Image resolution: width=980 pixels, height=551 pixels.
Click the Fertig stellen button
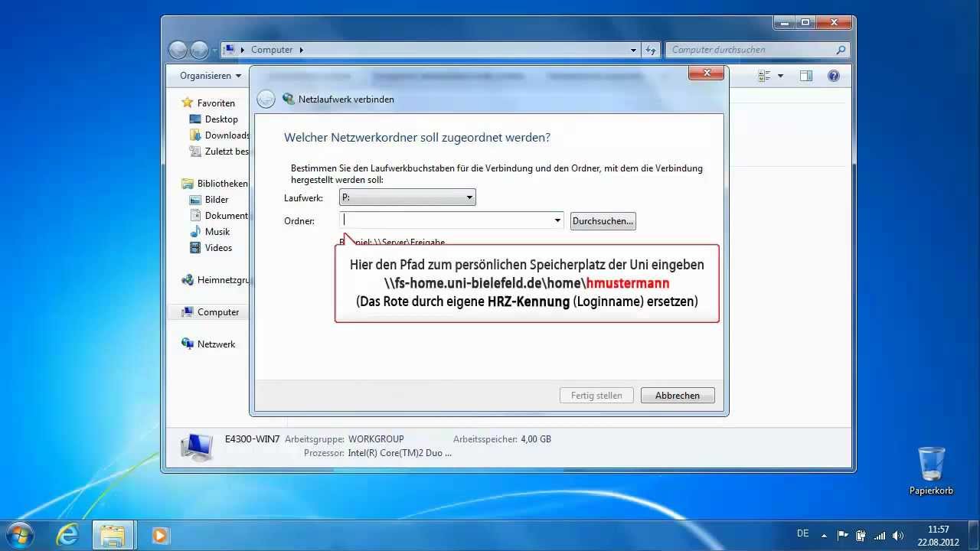pos(597,396)
